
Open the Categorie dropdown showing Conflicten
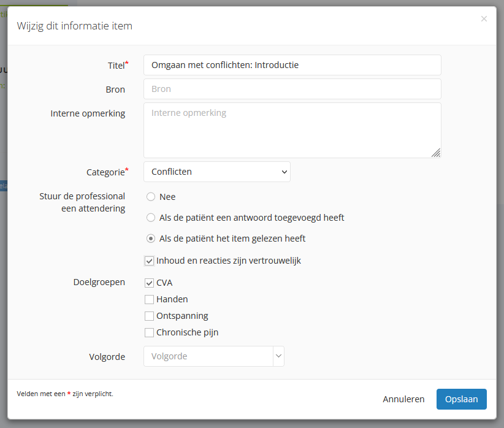[x=217, y=172]
